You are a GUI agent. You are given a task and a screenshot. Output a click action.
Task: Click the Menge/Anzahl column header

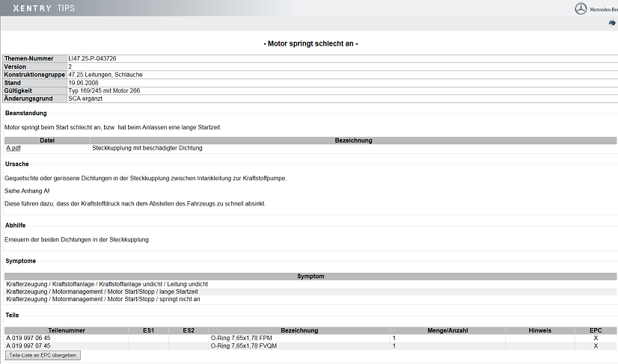(x=447, y=330)
